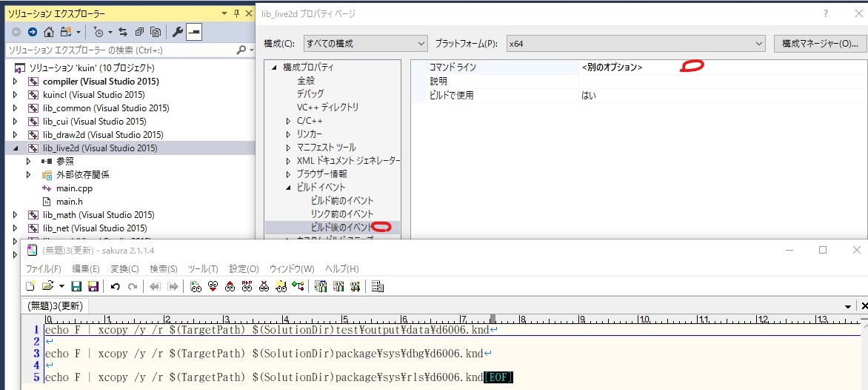Click the Save icon in Sakura toolbar
The height and width of the screenshot is (390, 868).
(x=76, y=286)
